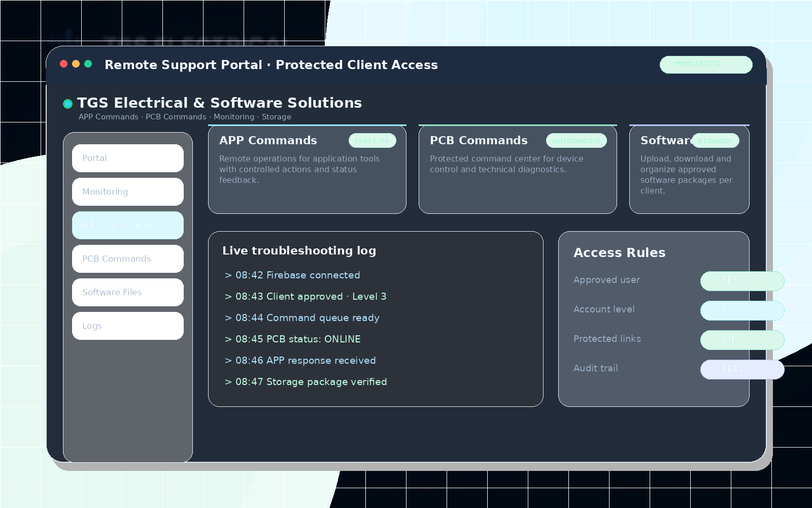Open PCB Commands in the sidebar
The height and width of the screenshot is (508, 812).
click(128, 259)
